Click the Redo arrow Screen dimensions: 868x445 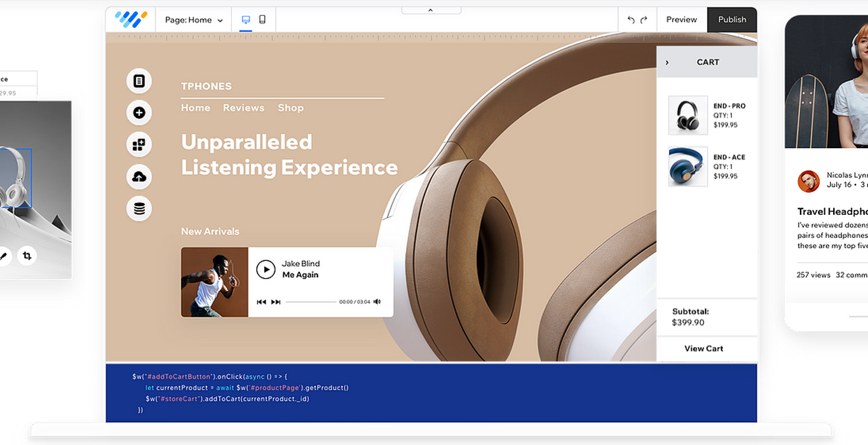(644, 20)
